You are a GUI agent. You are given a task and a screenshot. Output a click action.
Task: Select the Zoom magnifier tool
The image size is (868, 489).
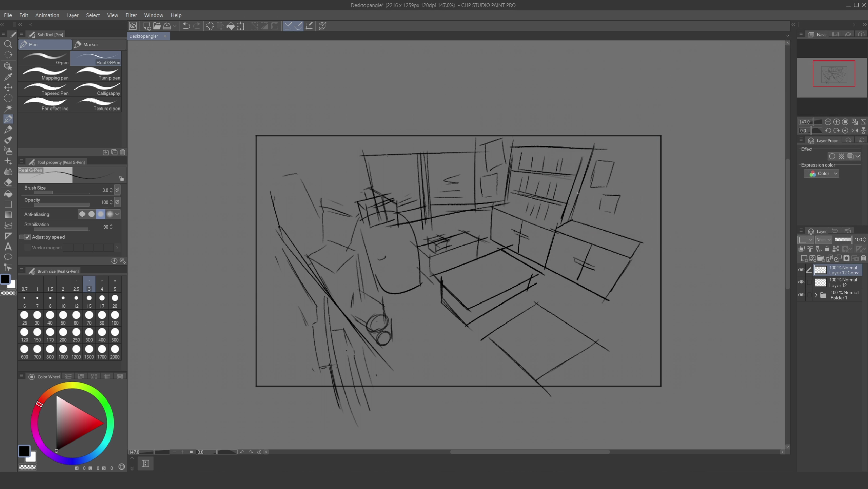point(8,44)
